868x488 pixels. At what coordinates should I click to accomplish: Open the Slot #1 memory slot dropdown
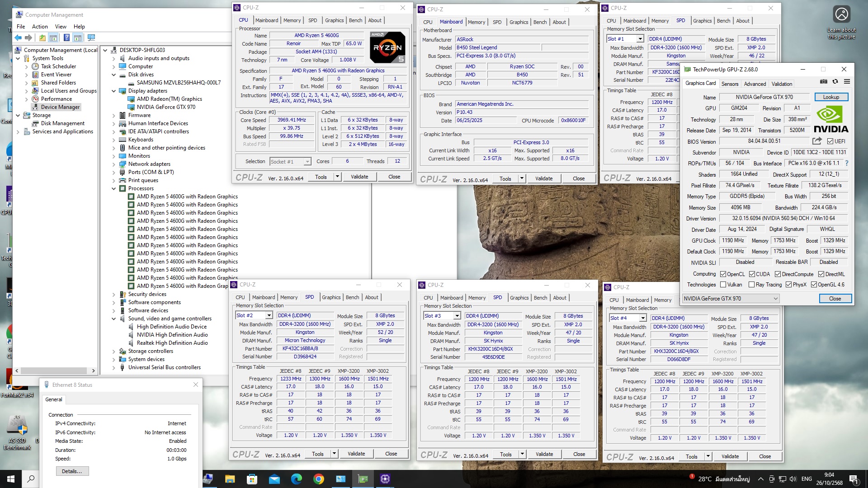click(640, 39)
